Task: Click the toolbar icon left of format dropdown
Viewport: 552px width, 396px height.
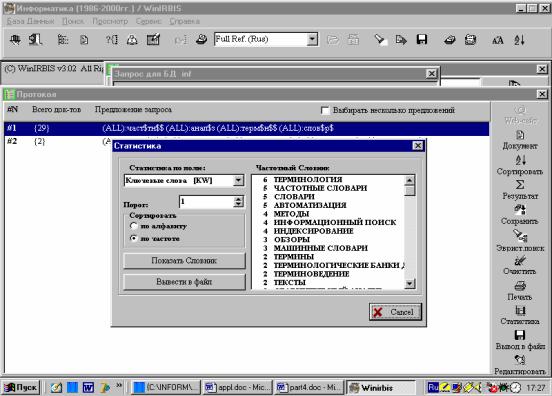Action: coord(201,39)
